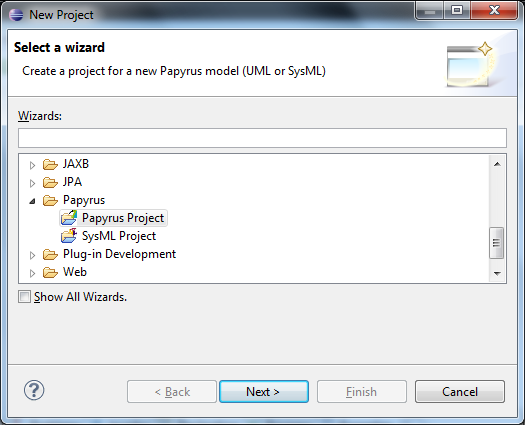Enable the Show All Wizards checkbox
Screen dimensions: 525x425
pyautogui.click(x=24, y=297)
